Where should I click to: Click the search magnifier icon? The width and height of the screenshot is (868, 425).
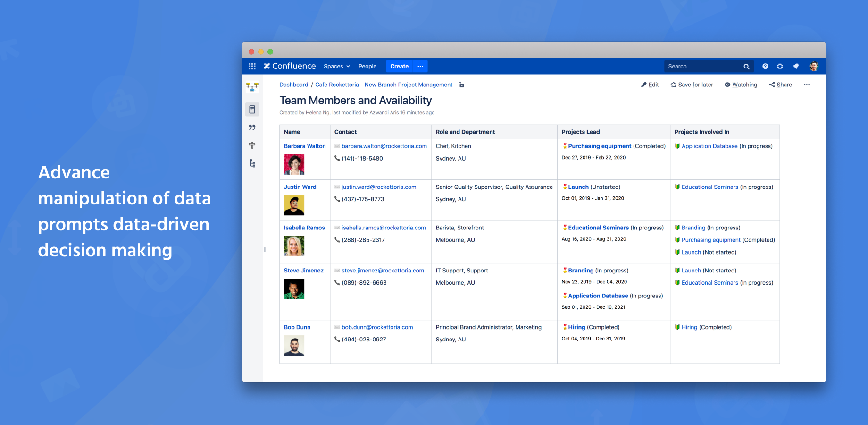(746, 67)
